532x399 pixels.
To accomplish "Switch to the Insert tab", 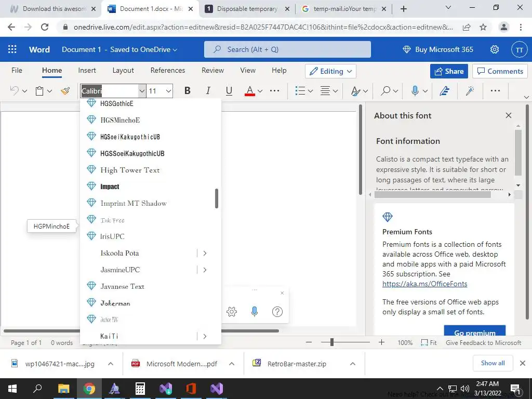I will (x=87, y=70).
